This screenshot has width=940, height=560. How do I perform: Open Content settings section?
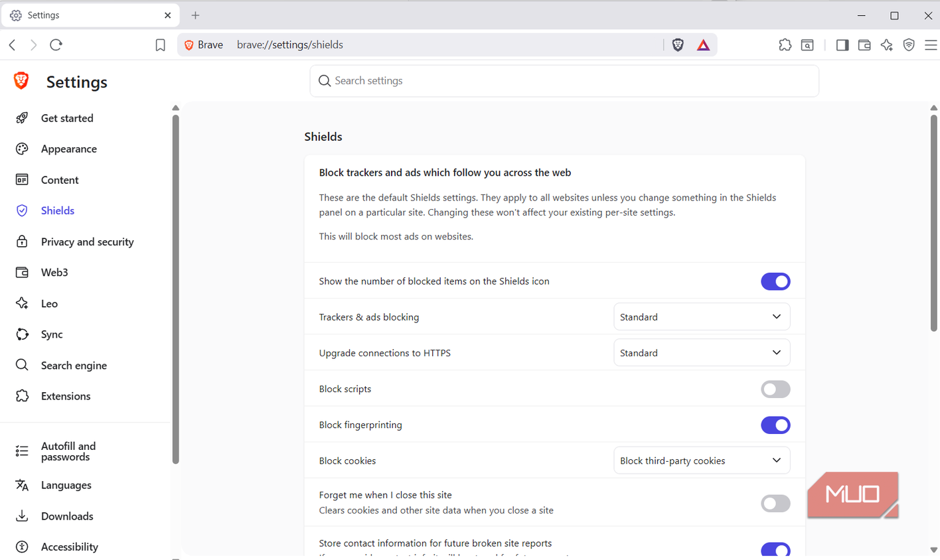(60, 180)
